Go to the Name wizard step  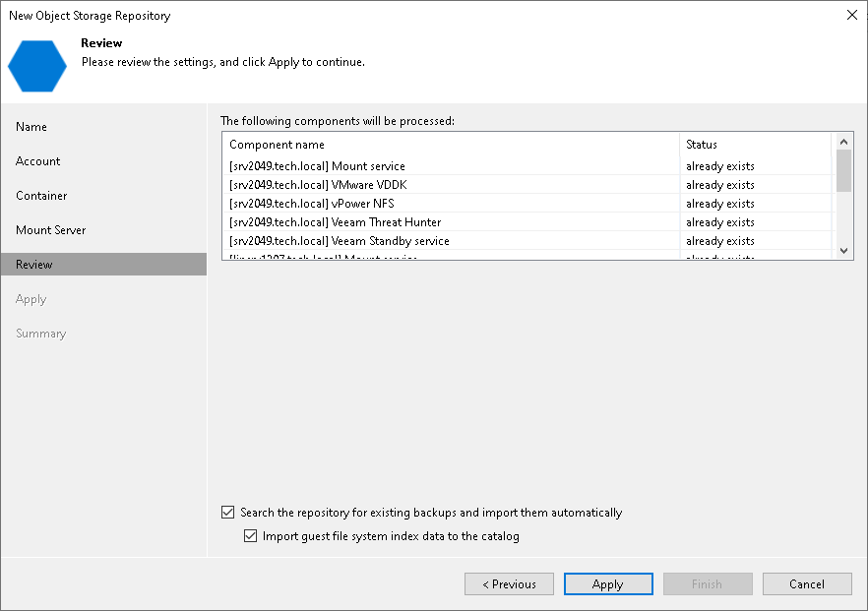31,127
